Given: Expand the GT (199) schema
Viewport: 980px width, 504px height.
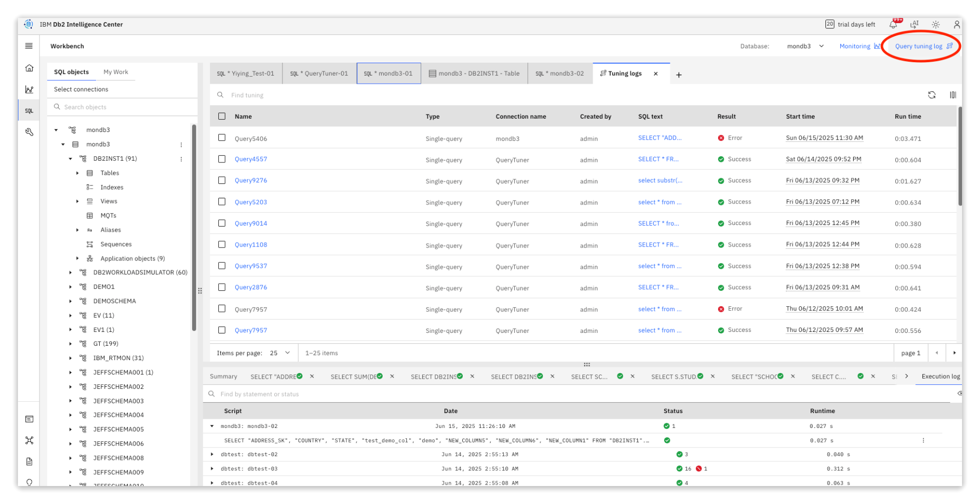Looking at the screenshot, I should (70, 344).
